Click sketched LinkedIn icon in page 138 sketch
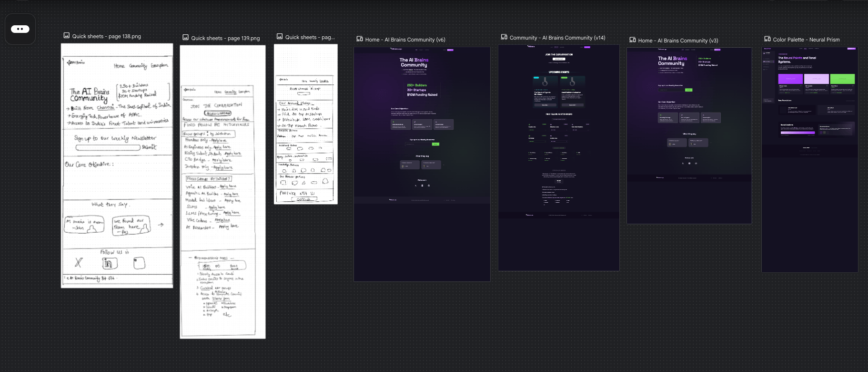The width and height of the screenshot is (868, 372). pyautogui.click(x=110, y=263)
